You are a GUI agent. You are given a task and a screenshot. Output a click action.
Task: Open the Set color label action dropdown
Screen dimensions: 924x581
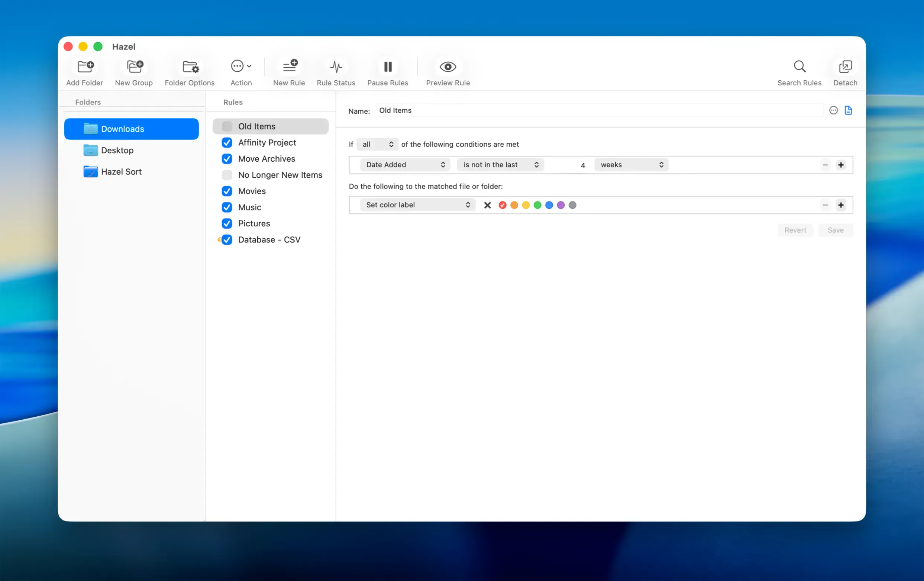click(417, 205)
